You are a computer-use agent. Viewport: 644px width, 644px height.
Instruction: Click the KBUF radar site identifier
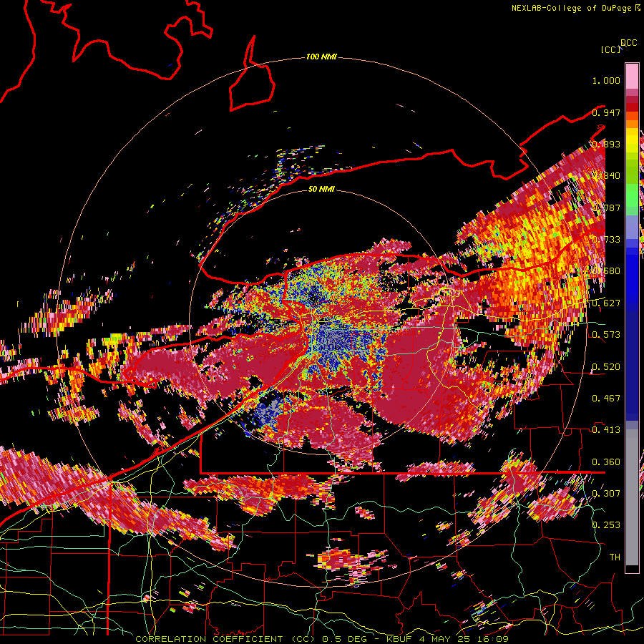click(401, 639)
